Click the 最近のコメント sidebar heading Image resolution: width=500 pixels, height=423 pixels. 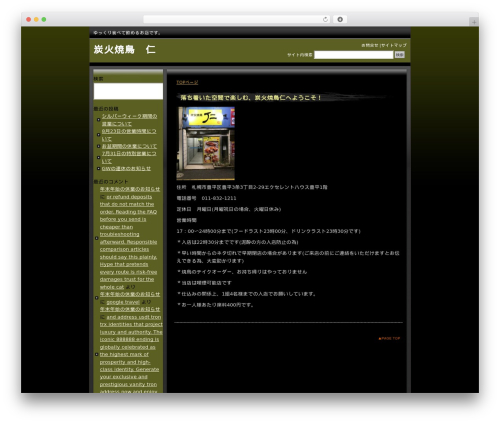pos(111,182)
